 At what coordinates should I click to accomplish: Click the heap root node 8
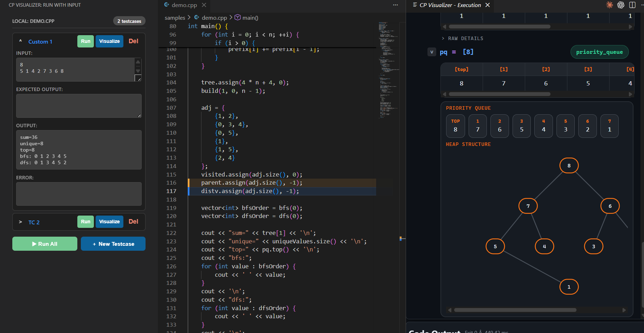pyautogui.click(x=569, y=166)
